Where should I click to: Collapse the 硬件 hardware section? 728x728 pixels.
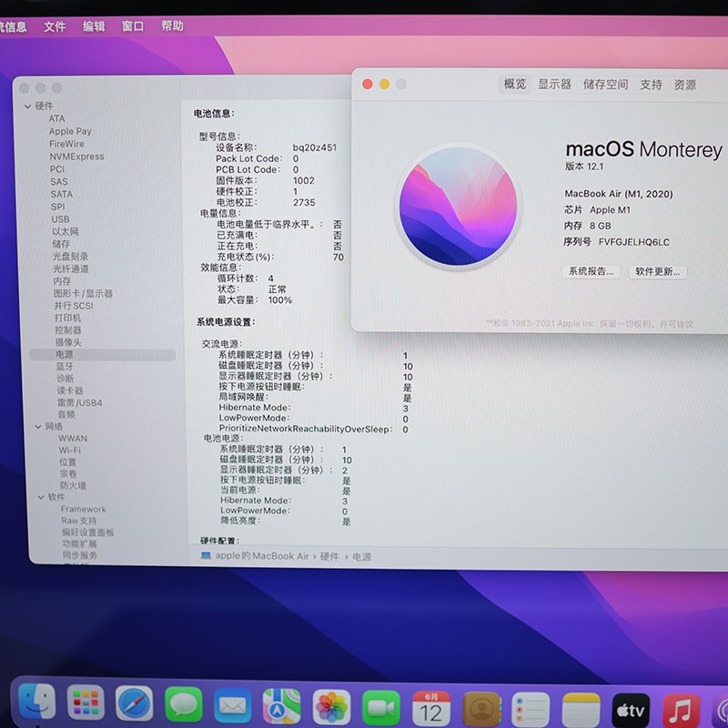(x=28, y=106)
